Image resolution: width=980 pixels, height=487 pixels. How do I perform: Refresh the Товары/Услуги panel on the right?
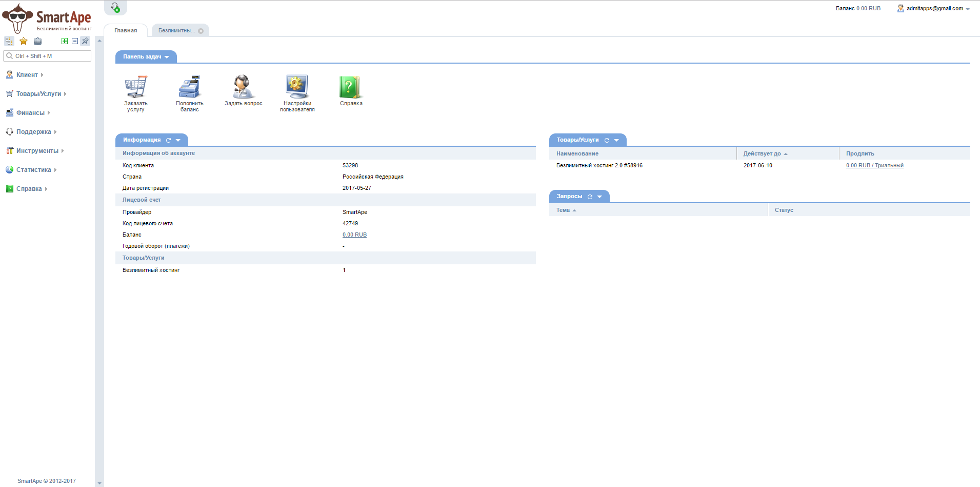tap(607, 140)
